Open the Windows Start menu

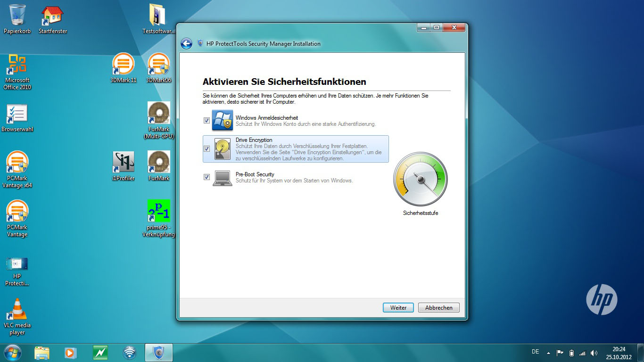12,353
